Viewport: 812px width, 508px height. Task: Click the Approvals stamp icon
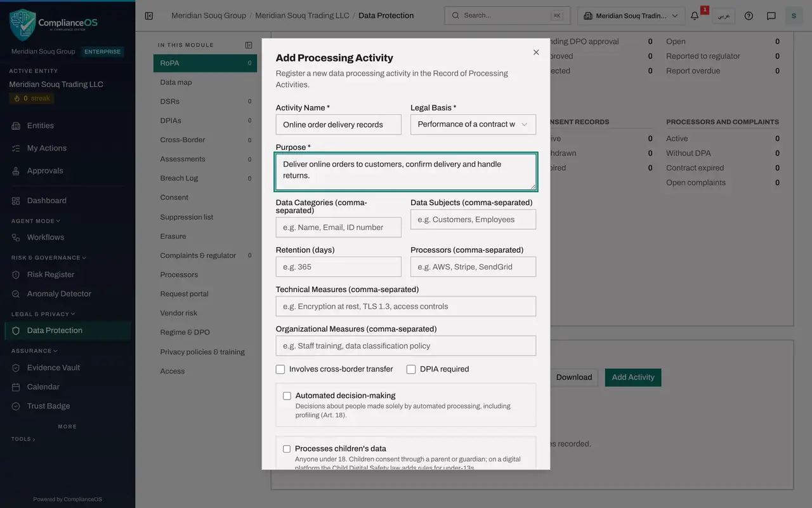pos(16,171)
